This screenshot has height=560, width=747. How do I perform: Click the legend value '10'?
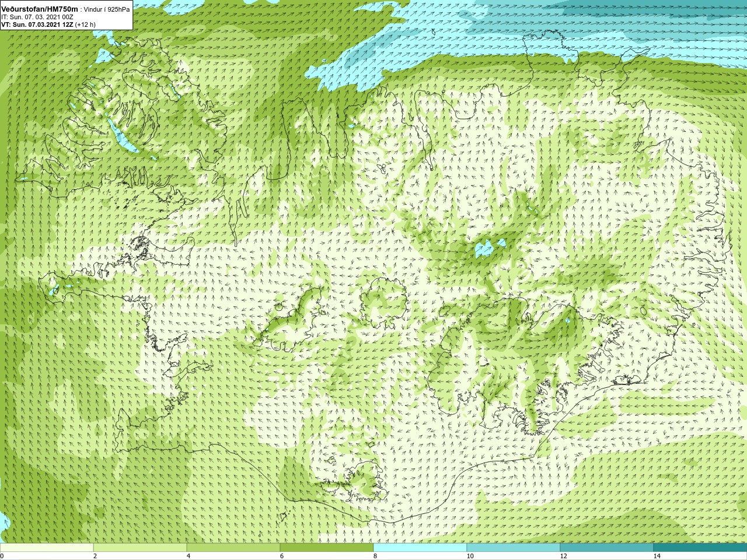[x=470, y=556]
